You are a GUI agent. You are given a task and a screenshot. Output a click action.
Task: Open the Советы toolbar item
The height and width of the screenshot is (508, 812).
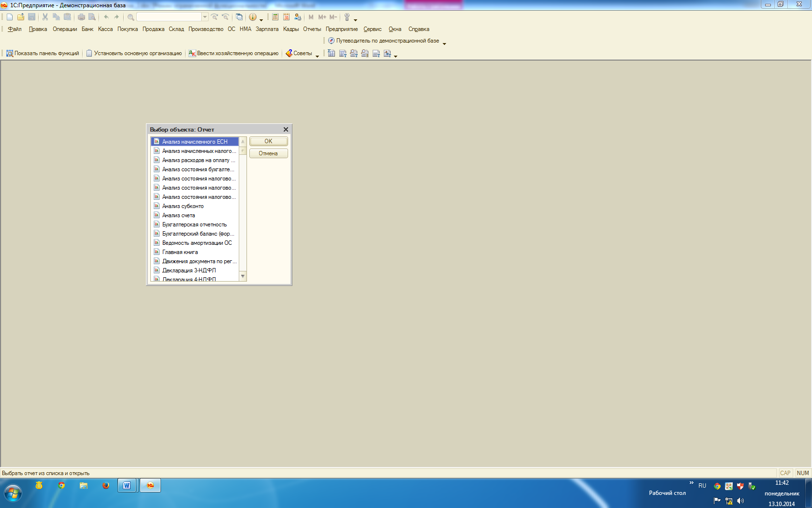click(x=299, y=53)
